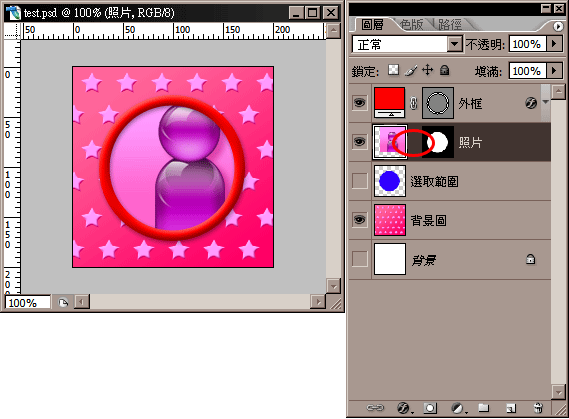Click the delete layer trash icon
This screenshot has height=419, width=569.
[539, 408]
